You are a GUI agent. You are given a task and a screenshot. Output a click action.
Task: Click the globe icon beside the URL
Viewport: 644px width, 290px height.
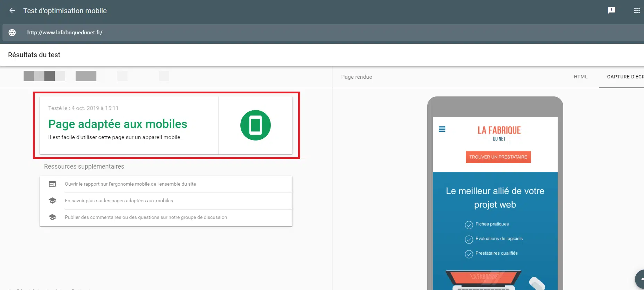[x=12, y=33]
